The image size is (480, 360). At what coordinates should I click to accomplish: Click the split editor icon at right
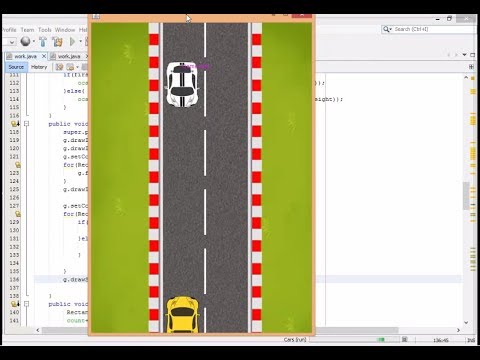point(471,67)
